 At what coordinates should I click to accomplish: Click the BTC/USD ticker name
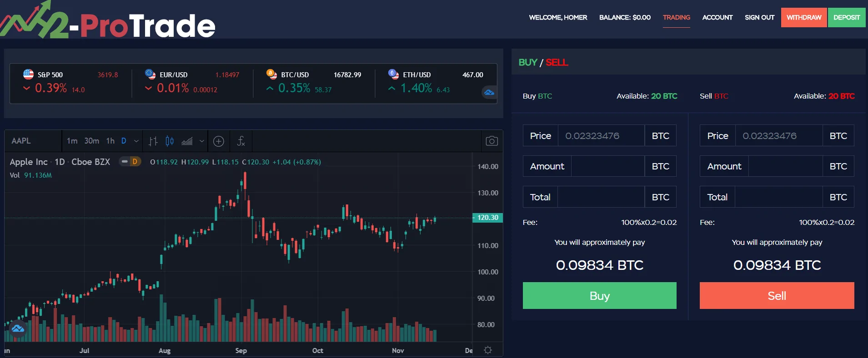(x=295, y=75)
